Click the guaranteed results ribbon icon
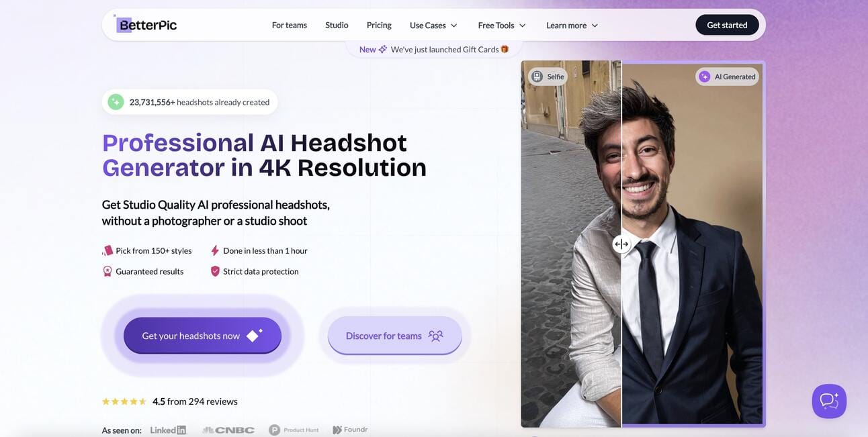Image resolution: width=868 pixels, height=437 pixels. pos(107,271)
